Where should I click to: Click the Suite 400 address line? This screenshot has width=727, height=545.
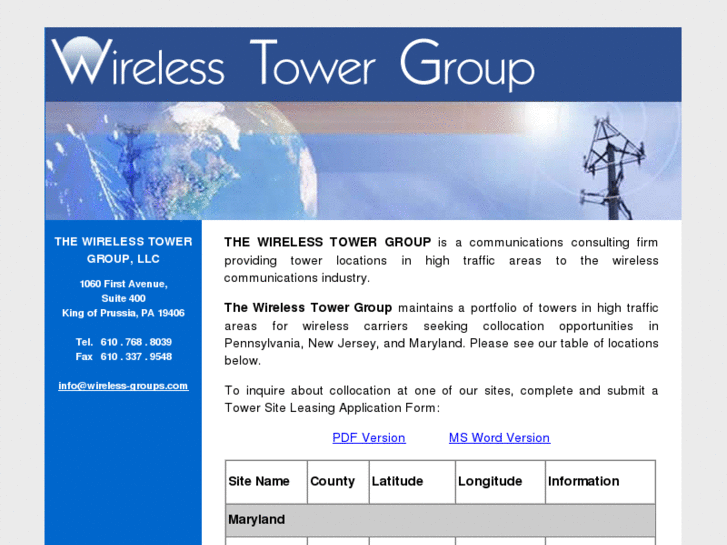[x=123, y=298]
